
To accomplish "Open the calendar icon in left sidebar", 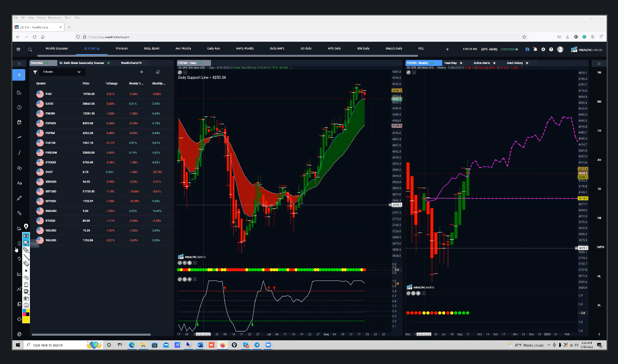I will point(19,122).
